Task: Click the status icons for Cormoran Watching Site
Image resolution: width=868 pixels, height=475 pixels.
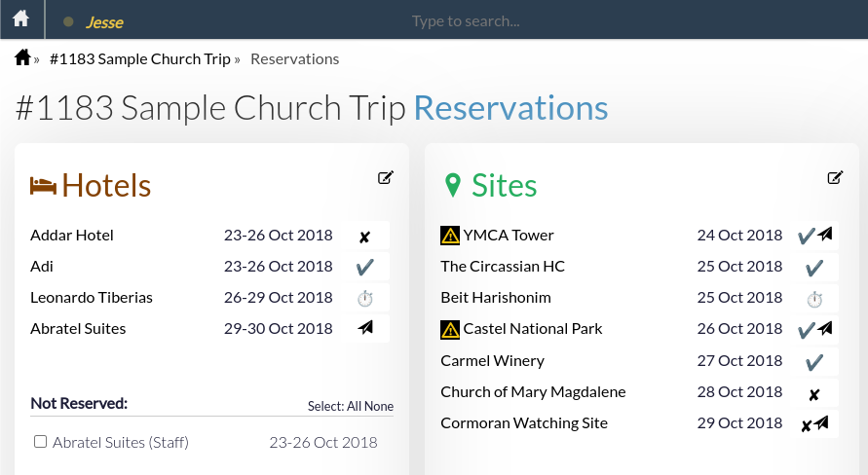Action: tap(814, 424)
